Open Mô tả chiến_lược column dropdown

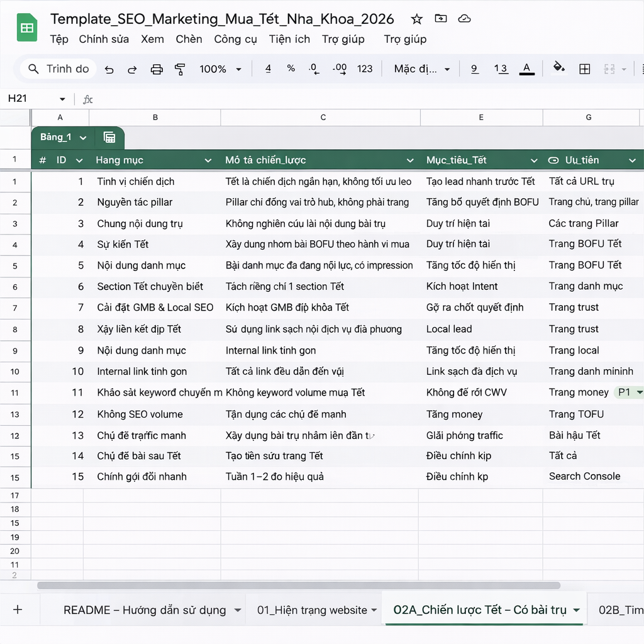pos(410,160)
